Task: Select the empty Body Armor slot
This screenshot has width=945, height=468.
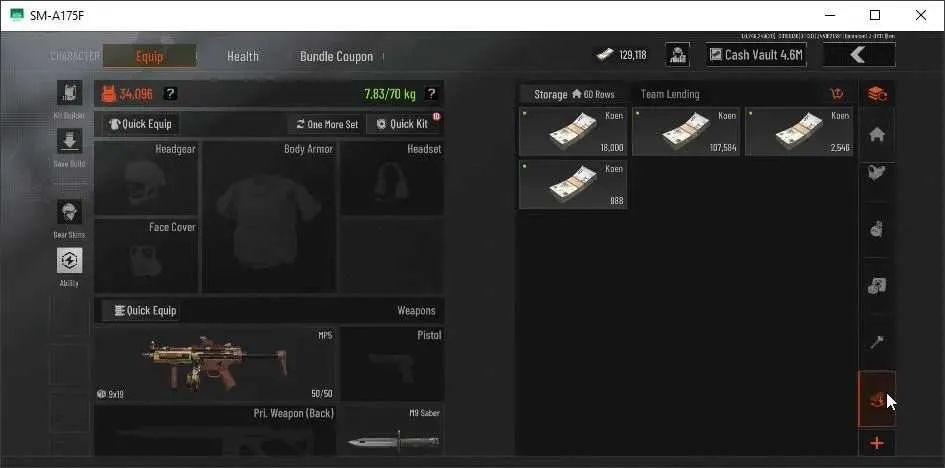Action: [269, 217]
